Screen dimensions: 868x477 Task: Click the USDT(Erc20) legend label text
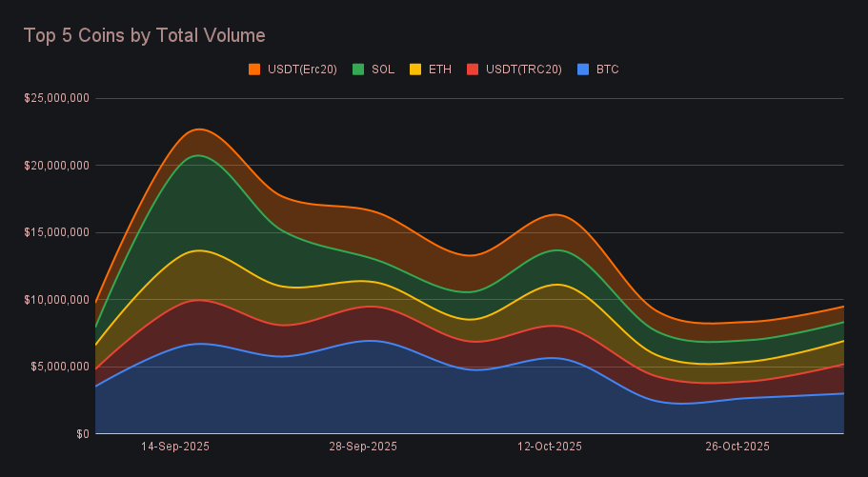[x=302, y=70]
